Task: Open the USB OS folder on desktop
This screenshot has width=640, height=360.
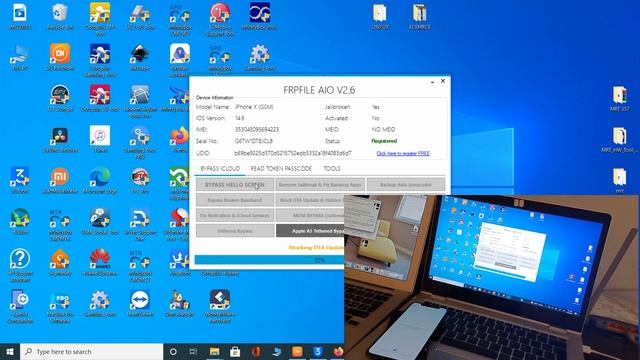Action: coord(380,17)
